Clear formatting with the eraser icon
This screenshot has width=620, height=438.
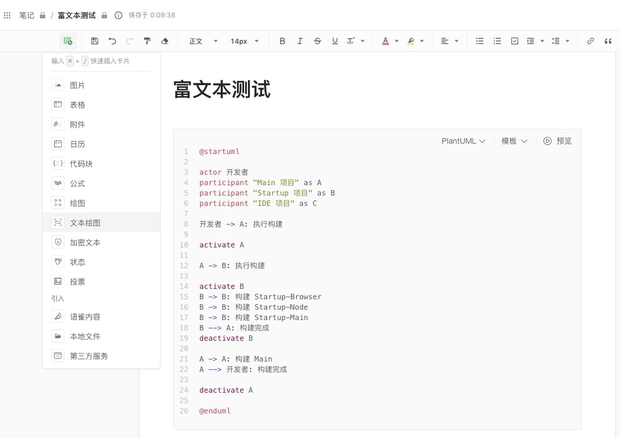(164, 41)
